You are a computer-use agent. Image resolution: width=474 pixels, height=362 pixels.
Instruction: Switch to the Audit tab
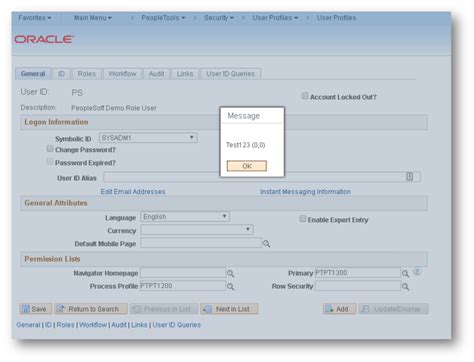[x=156, y=74]
